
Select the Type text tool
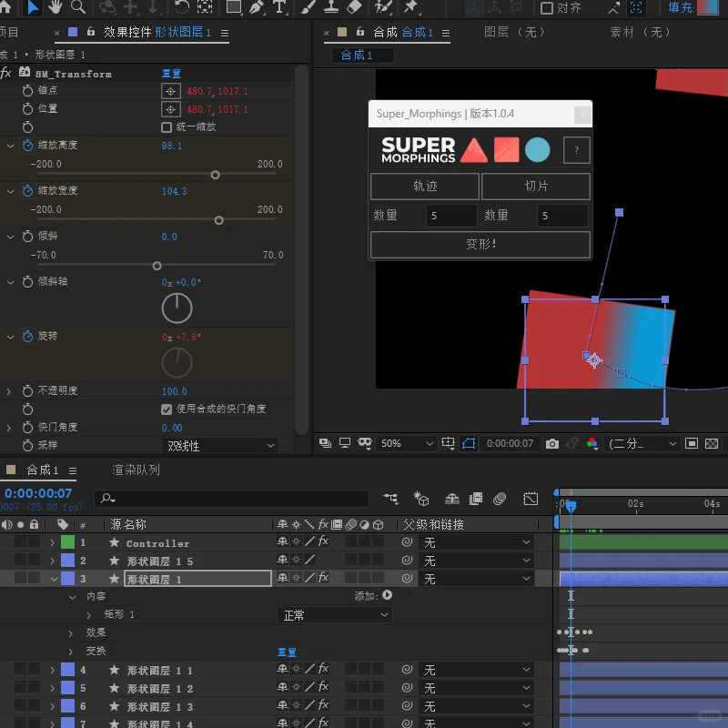click(279, 7)
